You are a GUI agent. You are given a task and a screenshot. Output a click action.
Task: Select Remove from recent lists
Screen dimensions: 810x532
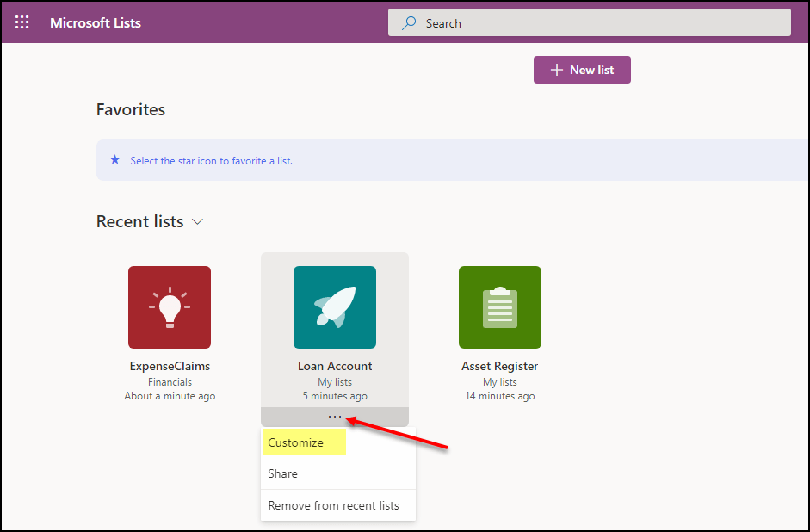coord(334,505)
